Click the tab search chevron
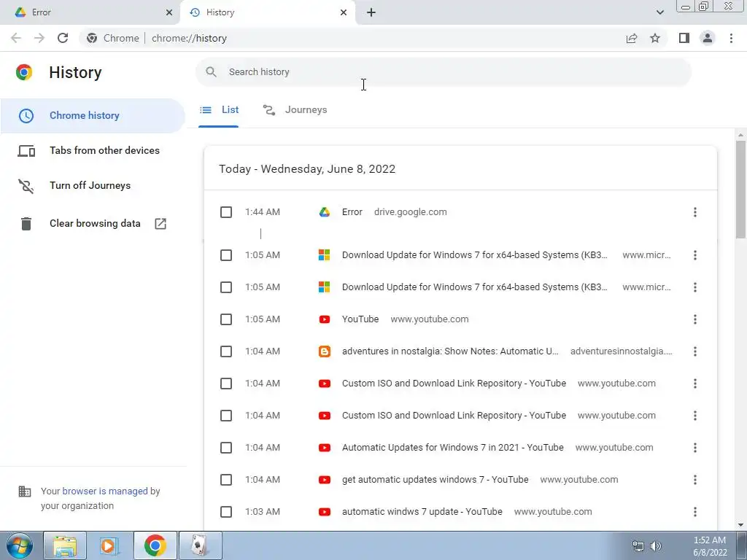Screen dimensions: 747x560 click(659, 12)
